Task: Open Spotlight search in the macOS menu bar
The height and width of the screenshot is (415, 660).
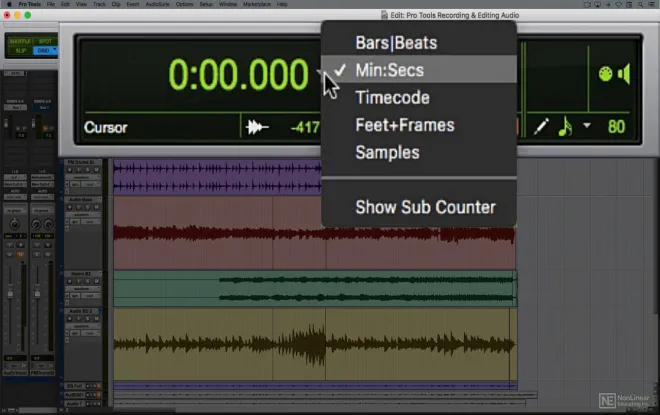Action: coord(640,4)
